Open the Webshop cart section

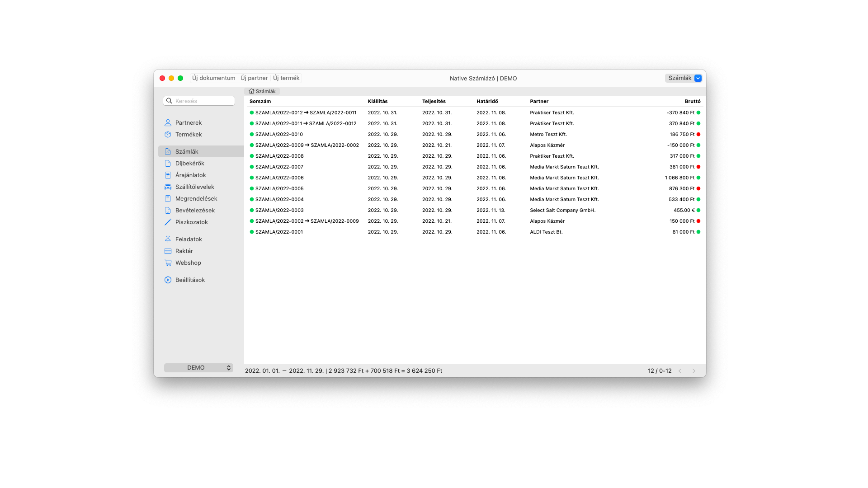click(x=188, y=263)
